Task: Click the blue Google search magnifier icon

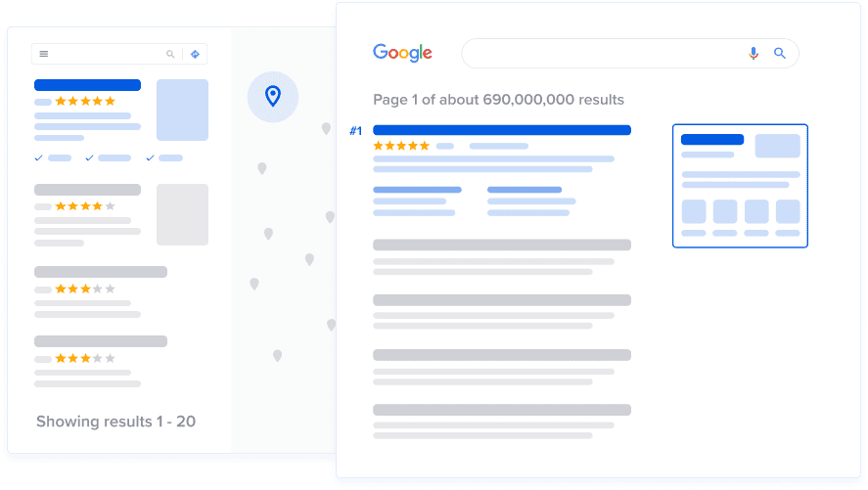Action: [780, 54]
